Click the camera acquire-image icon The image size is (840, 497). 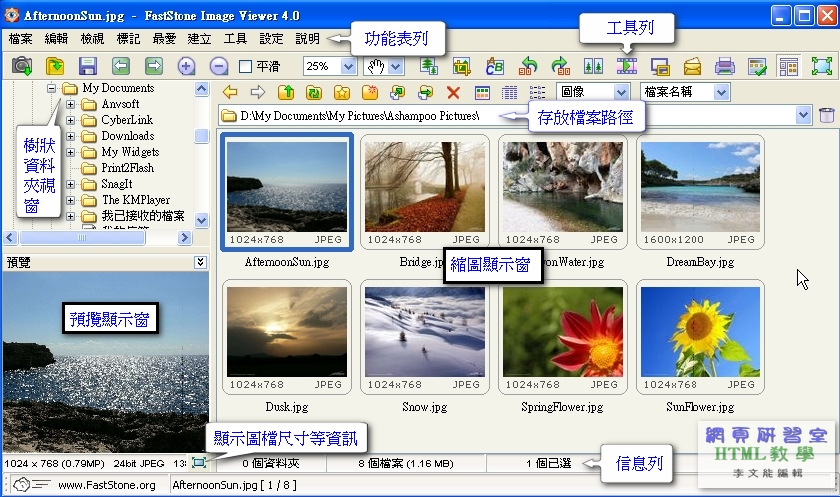pyautogui.click(x=22, y=66)
